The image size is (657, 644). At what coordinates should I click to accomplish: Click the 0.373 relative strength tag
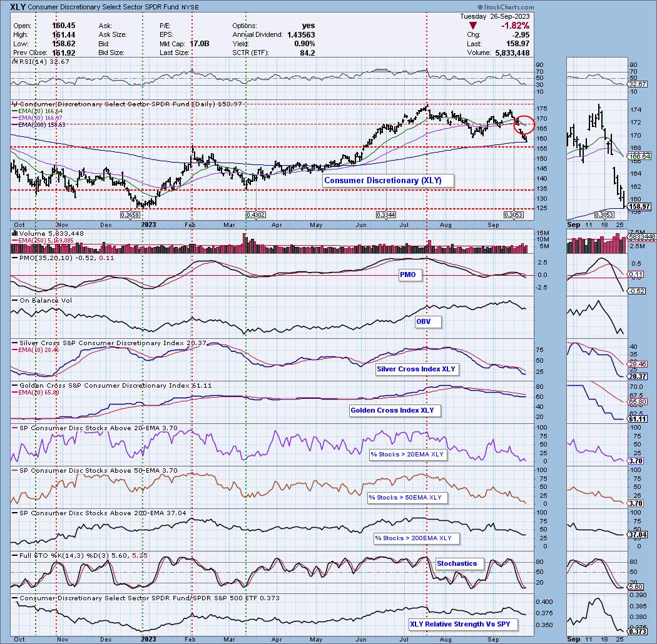[x=638, y=631]
